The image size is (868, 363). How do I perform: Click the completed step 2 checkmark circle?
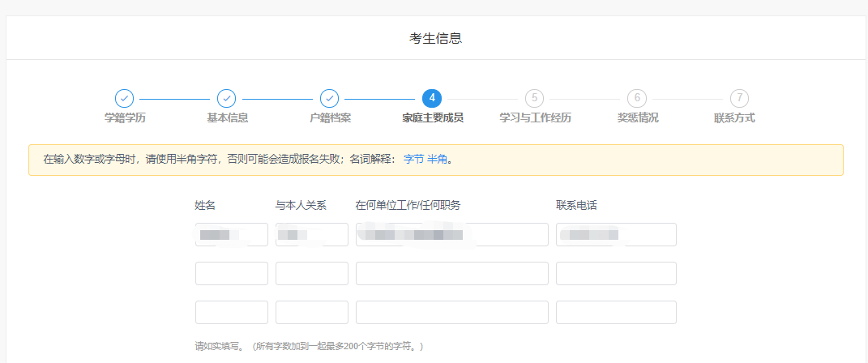(x=227, y=98)
